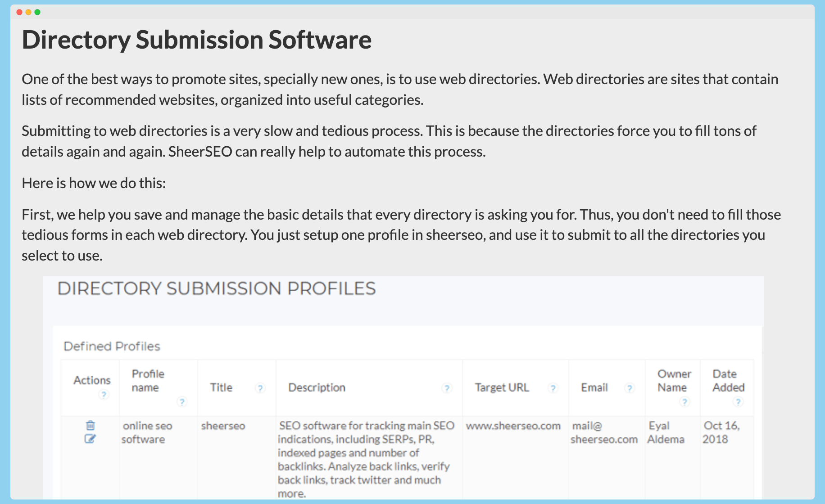Click the Owner Name column header
The image size is (825, 504).
tap(674, 381)
